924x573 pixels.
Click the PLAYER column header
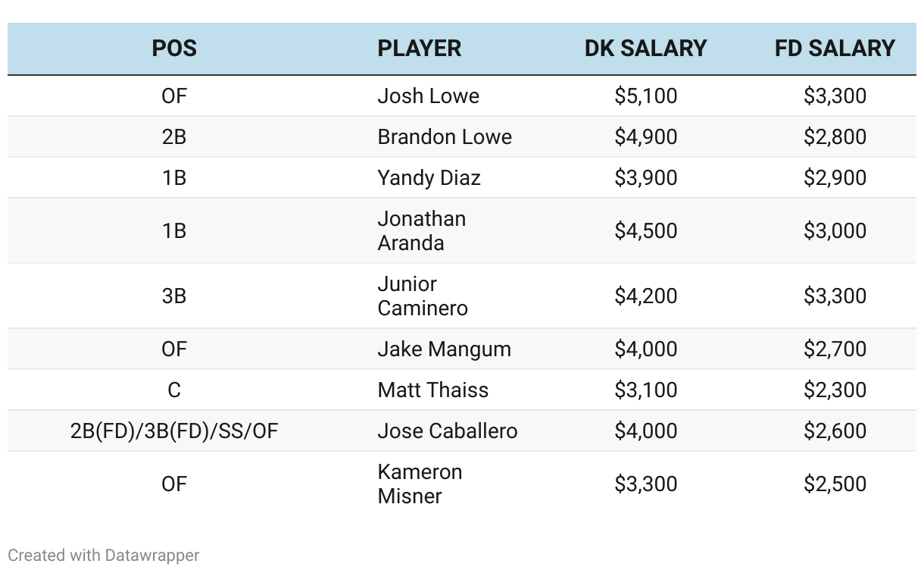(x=420, y=49)
